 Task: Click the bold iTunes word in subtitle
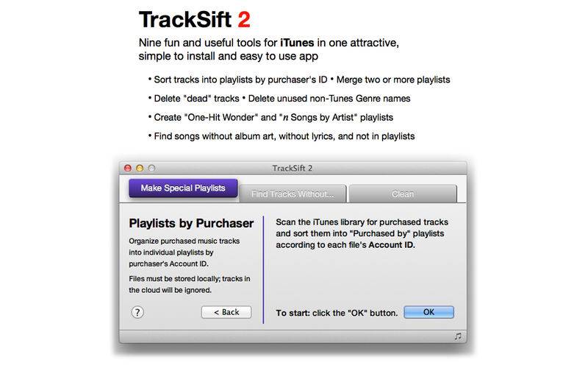pyautogui.click(x=297, y=43)
